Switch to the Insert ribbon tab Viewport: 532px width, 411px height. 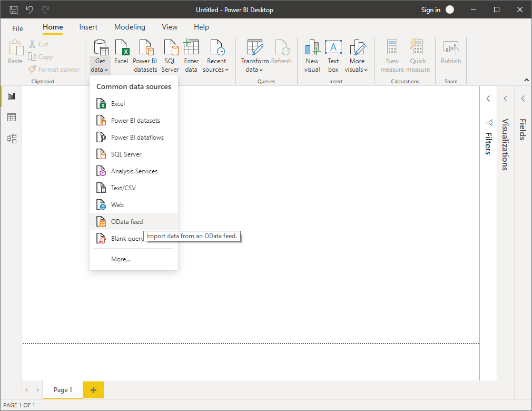click(x=88, y=27)
